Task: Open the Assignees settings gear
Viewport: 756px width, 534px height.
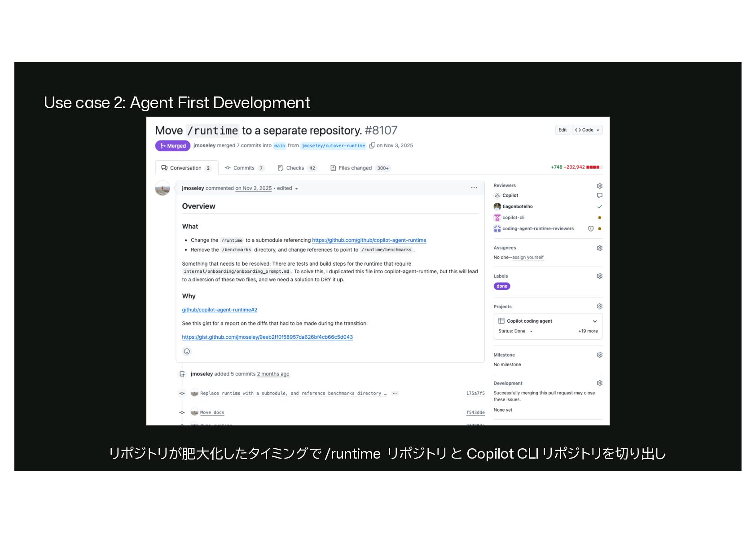Action: pos(599,248)
